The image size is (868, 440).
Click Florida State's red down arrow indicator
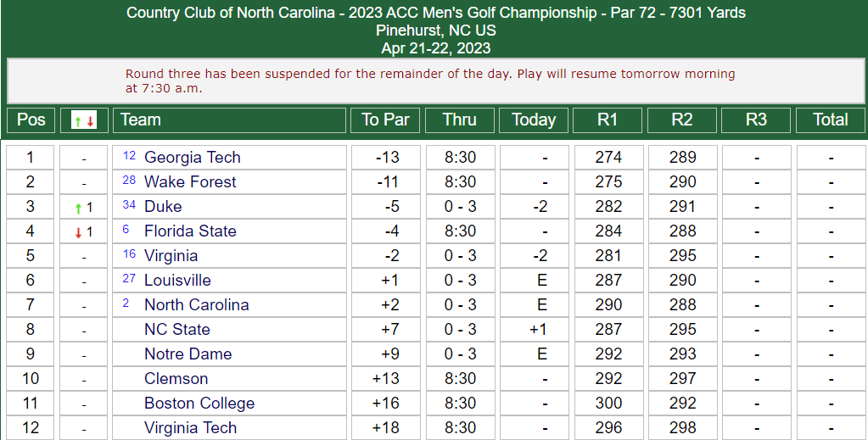(x=79, y=232)
